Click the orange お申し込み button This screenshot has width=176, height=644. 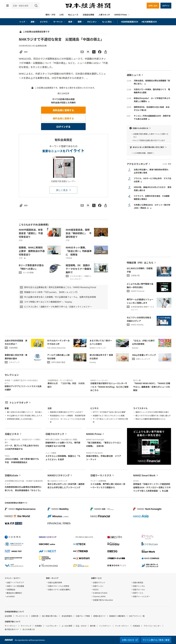pyautogui.click(x=153, y=5)
